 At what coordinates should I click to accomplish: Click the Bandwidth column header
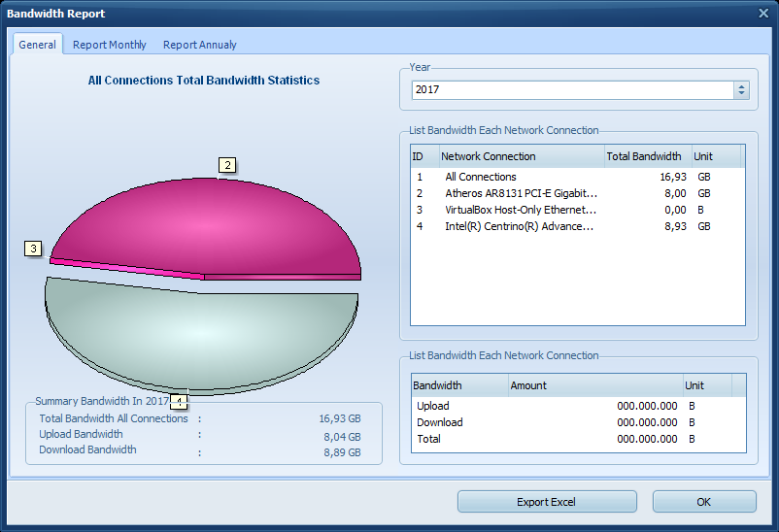(x=460, y=385)
